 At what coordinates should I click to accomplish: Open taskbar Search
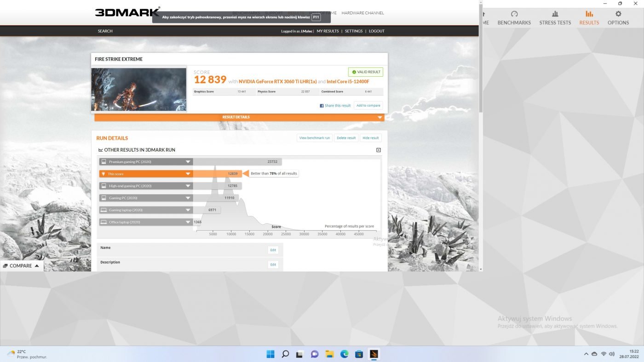tap(285, 354)
